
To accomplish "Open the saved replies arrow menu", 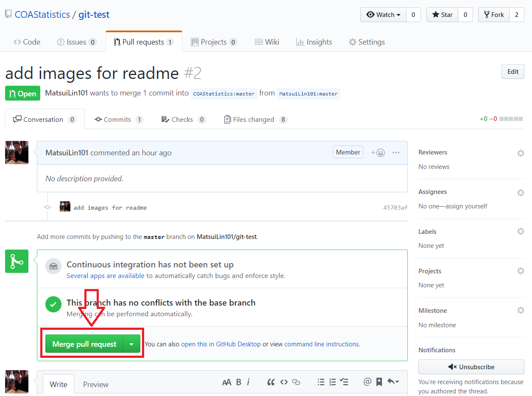I will pyautogui.click(x=393, y=382).
